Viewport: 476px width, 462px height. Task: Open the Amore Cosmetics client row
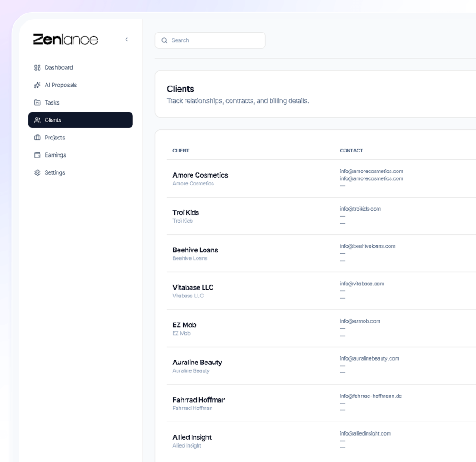(200, 175)
